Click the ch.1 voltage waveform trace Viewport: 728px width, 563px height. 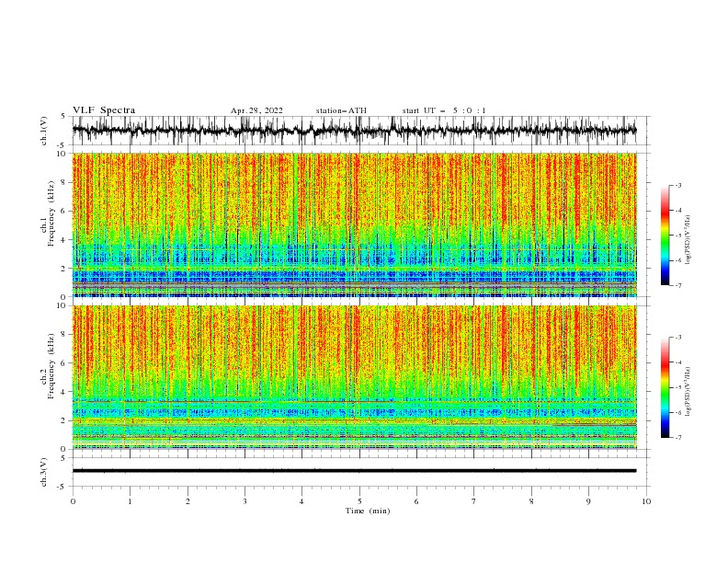point(354,131)
